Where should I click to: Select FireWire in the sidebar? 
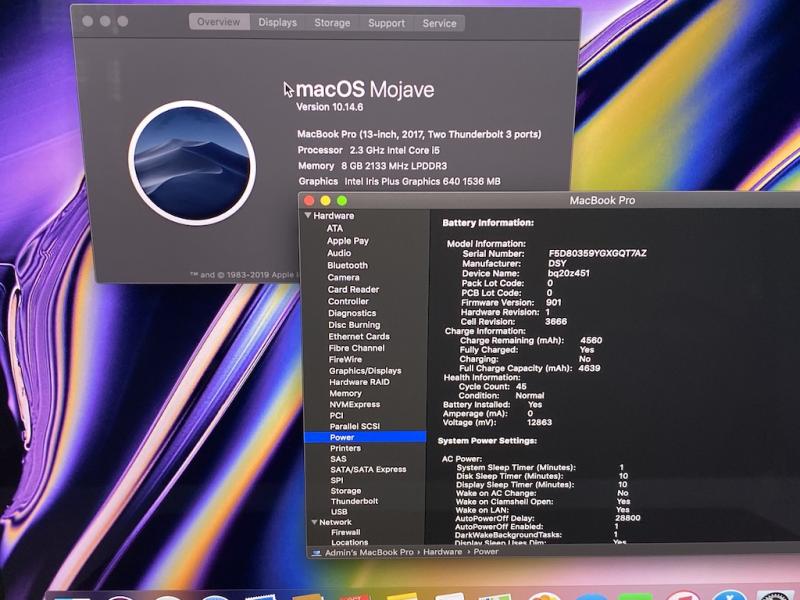(345, 359)
